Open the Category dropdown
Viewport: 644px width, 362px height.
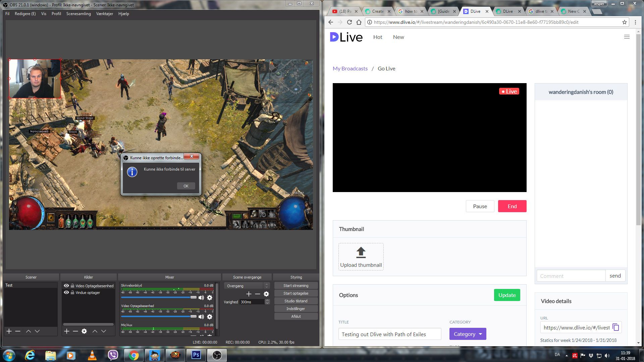pyautogui.click(x=468, y=334)
